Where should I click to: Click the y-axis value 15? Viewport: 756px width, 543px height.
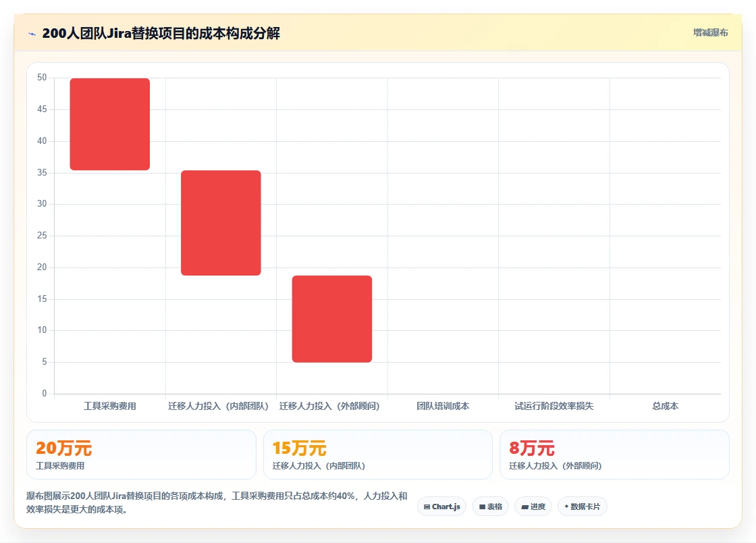42,299
